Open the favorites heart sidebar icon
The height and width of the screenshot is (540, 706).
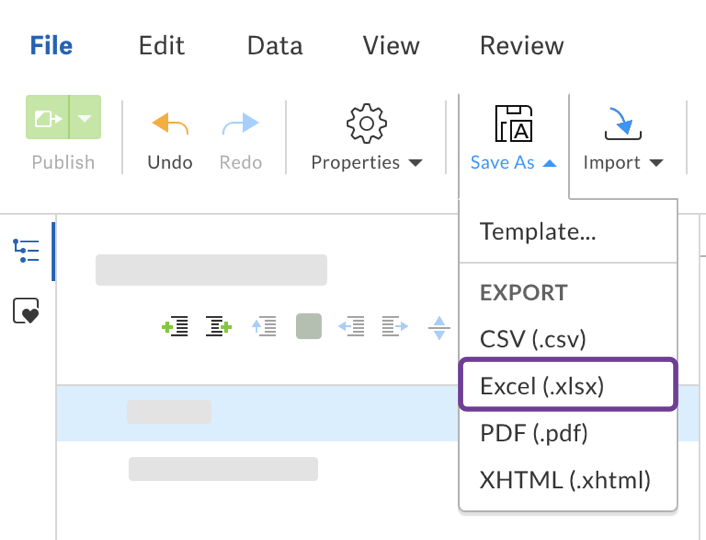tap(26, 312)
